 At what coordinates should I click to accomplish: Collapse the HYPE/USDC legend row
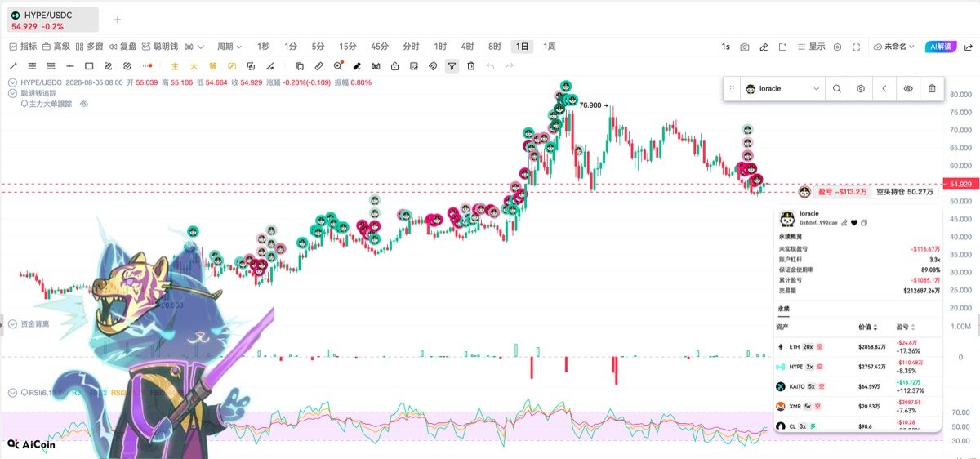point(12,82)
